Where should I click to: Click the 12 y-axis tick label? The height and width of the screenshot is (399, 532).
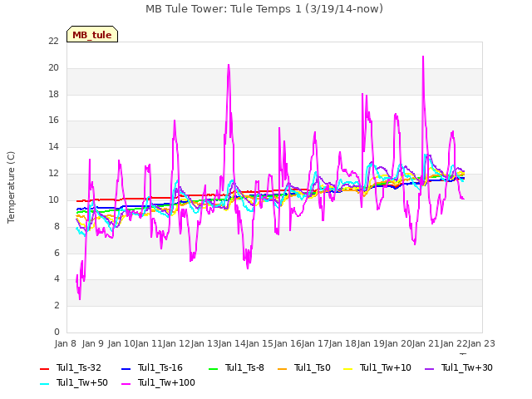tap(53, 174)
